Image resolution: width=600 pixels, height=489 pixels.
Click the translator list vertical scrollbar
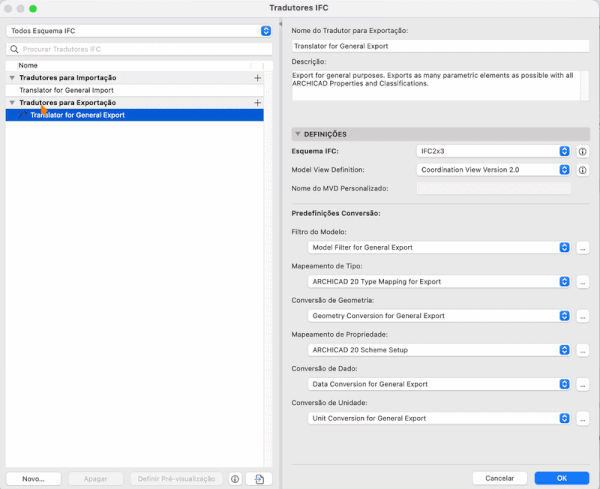(268, 269)
